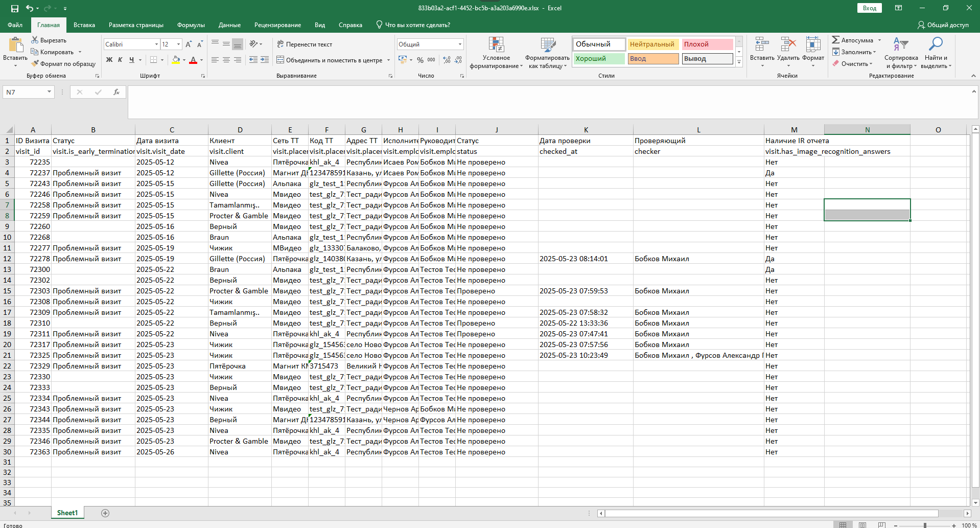The image size is (980, 528).
Task: Click the insert function fx button
Action: point(116,92)
